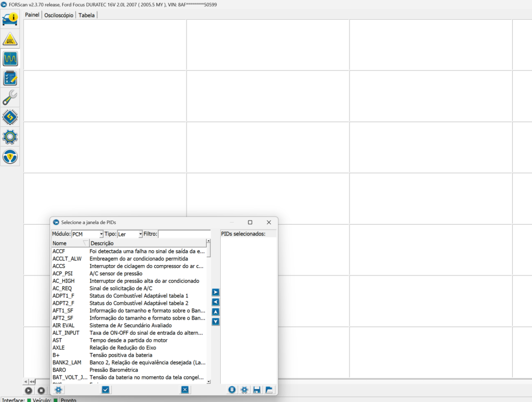This screenshot has width=532, height=402.
Task: Move selected PID up
Action: point(216,312)
